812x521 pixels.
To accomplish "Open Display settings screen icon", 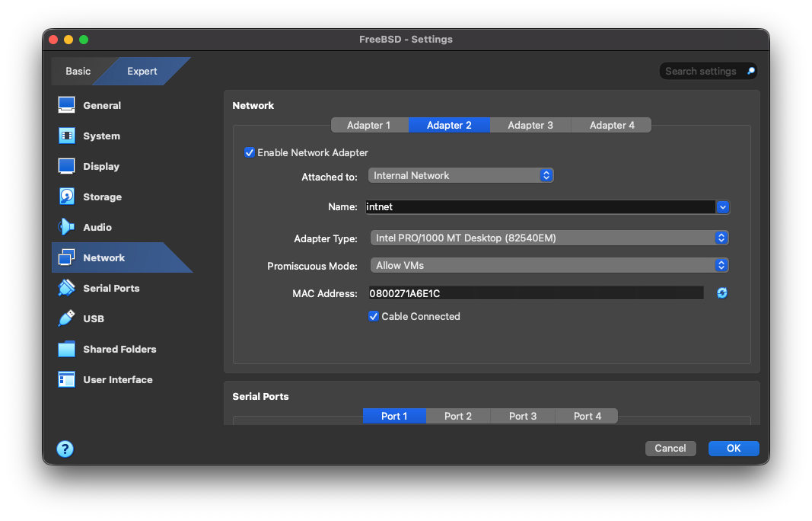I will click(x=66, y=166).
